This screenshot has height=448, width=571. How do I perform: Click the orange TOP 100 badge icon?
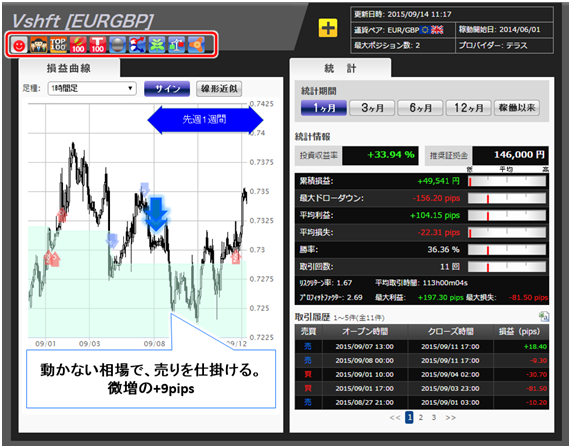58,45
